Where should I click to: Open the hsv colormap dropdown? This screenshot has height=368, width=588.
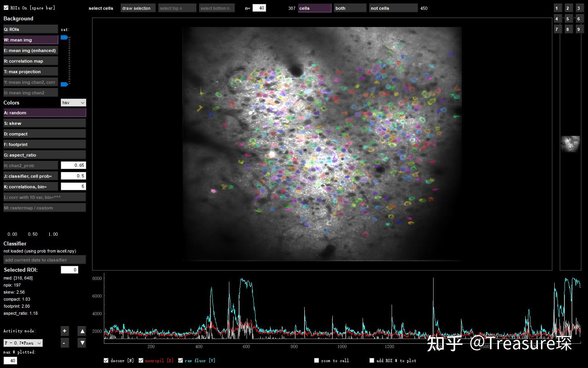(x=73, y=103)
